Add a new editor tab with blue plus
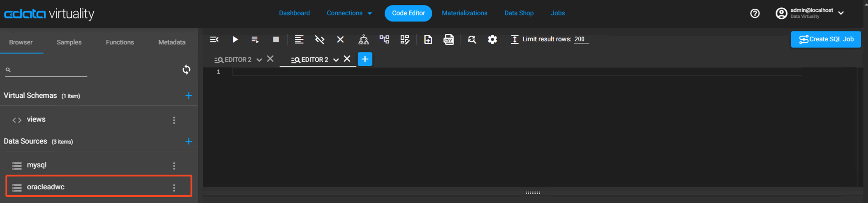Viewport: 868px width, 203px height. pyautogui.click(x=365, y=59)
